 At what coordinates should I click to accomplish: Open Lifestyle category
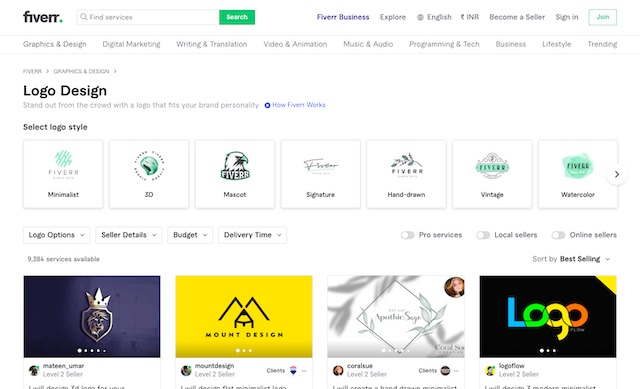(x=556, y=44)
